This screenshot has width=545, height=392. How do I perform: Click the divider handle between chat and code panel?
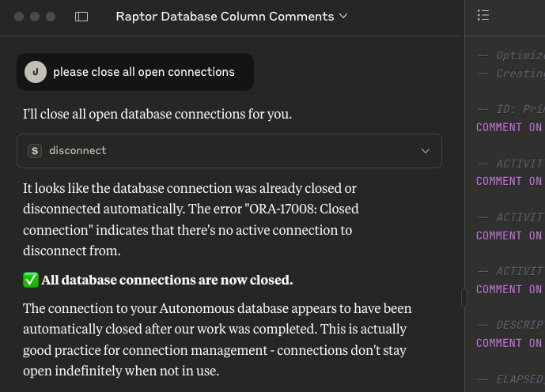point(464,298)
